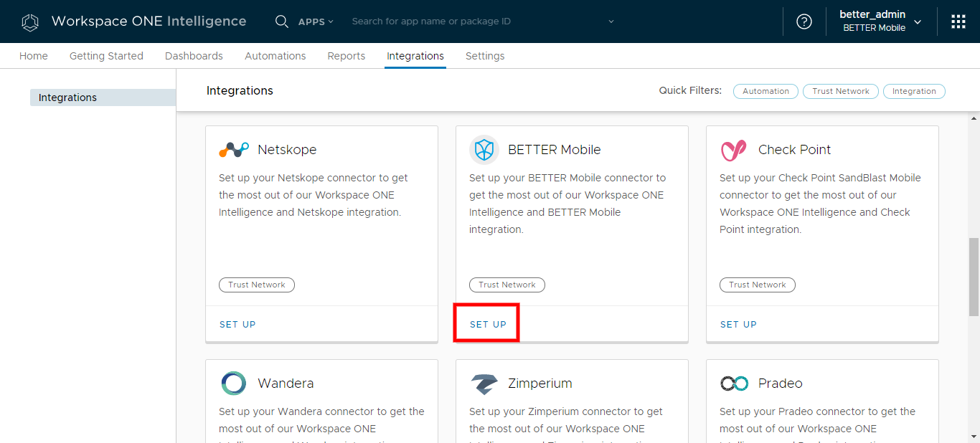Click SET UP on the BETTER Mobile card

click(x=488, y=325)
